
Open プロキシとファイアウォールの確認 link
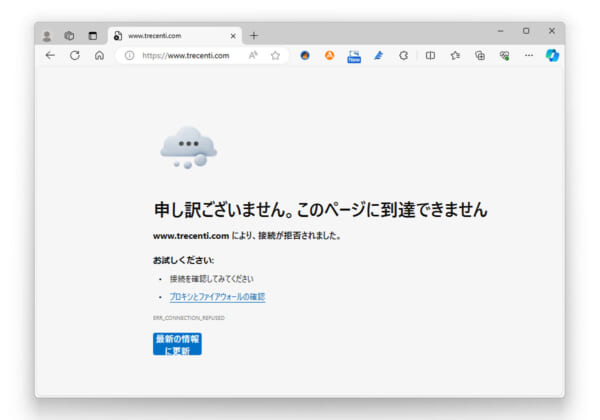(x=217, y=297)
